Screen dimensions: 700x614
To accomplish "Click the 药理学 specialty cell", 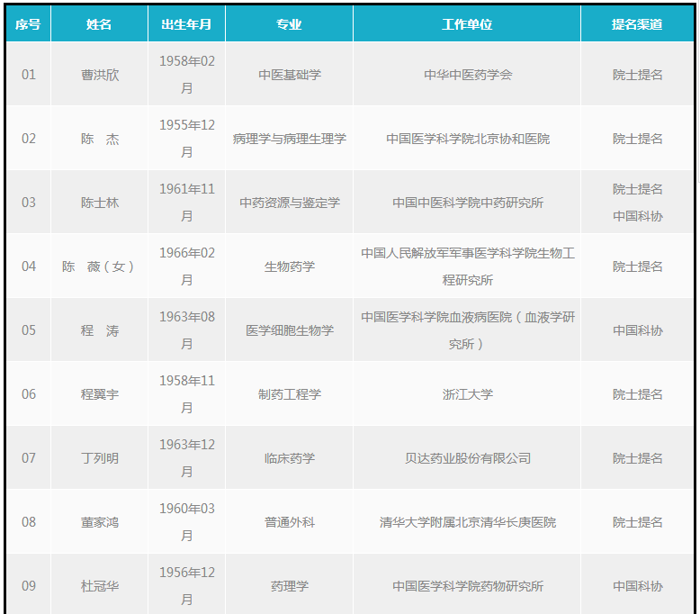I will pyautogui.click(x=289, y=586).
